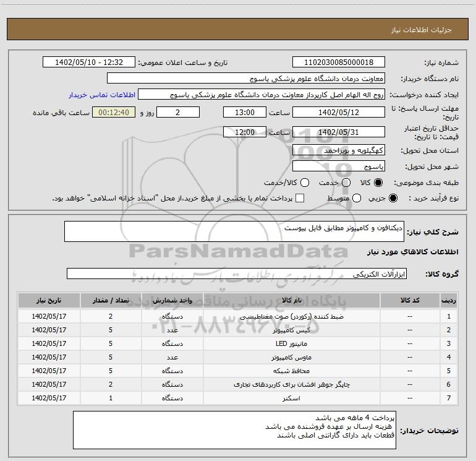Click the buyer organization name field
Image resolution: width=476 pixels, height=461 pixels.
point(246,79)
